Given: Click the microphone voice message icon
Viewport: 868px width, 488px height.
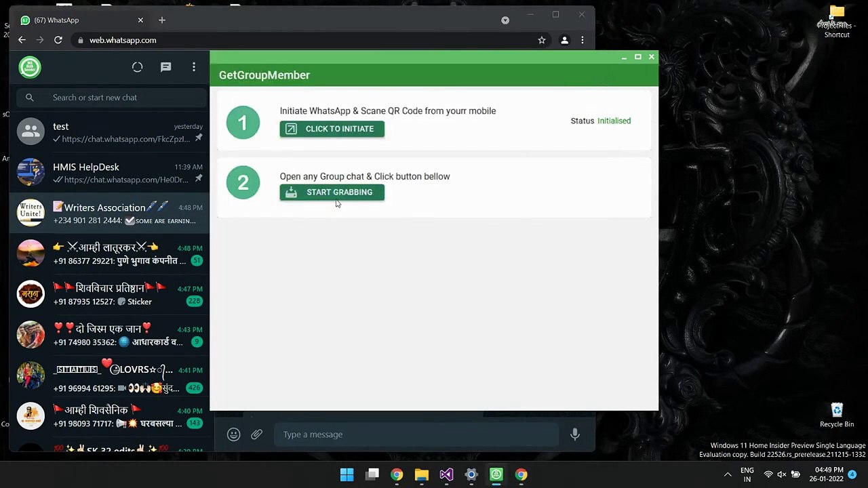Looking at the screenshot, I should pyautogui.click(x=575, y=434).
